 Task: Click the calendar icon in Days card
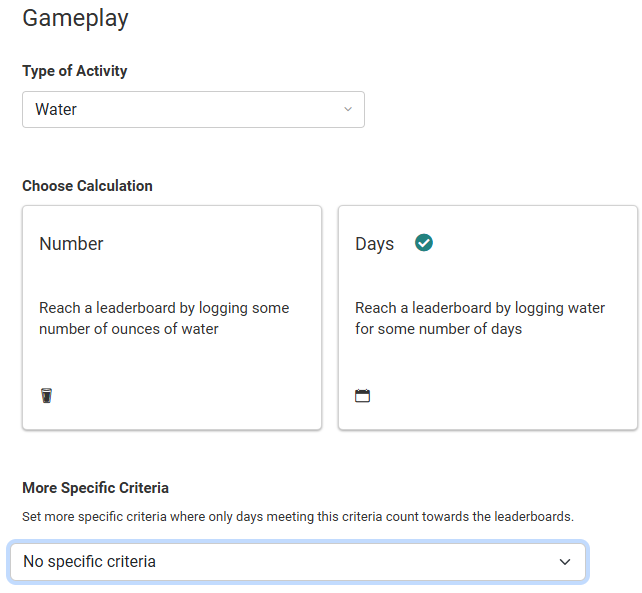point(362,396)
